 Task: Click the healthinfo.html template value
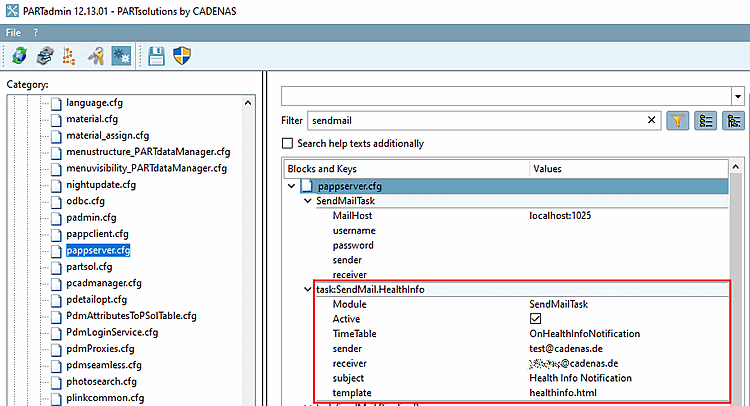pyautogui.click(x=563, y=393)
